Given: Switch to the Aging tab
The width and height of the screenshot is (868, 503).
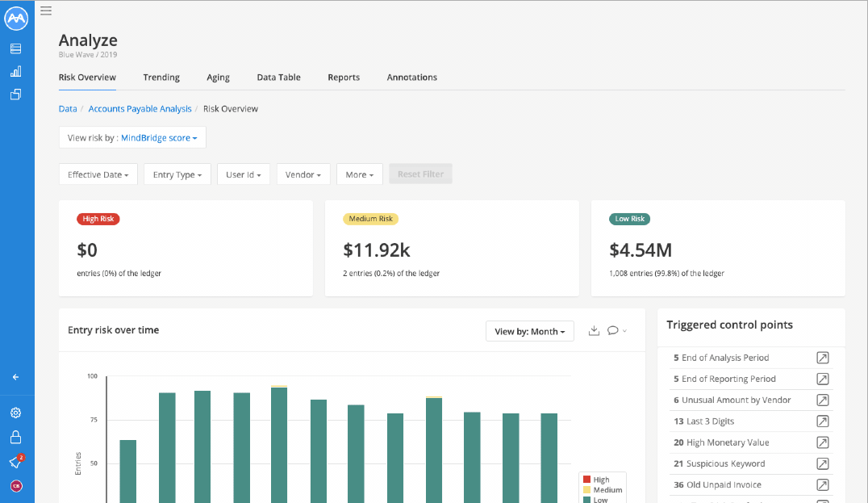Looking at the screenshot, I should [x=218, y=78].
